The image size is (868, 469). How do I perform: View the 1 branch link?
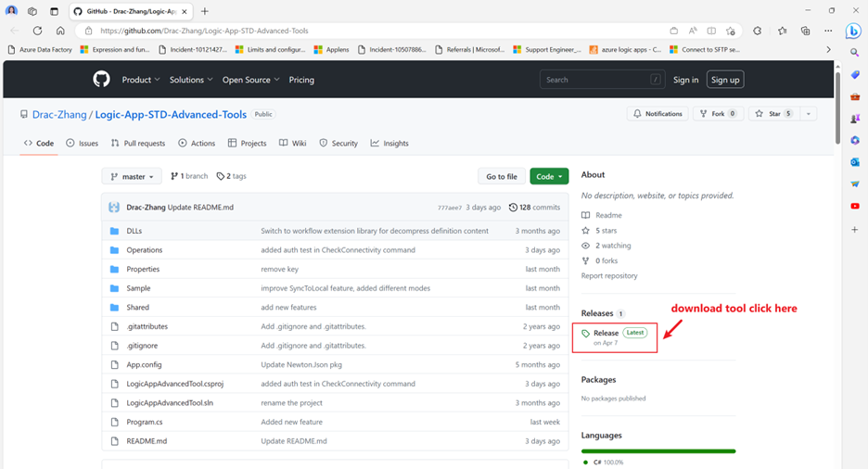pyautogui.click(x=189, y=176)
